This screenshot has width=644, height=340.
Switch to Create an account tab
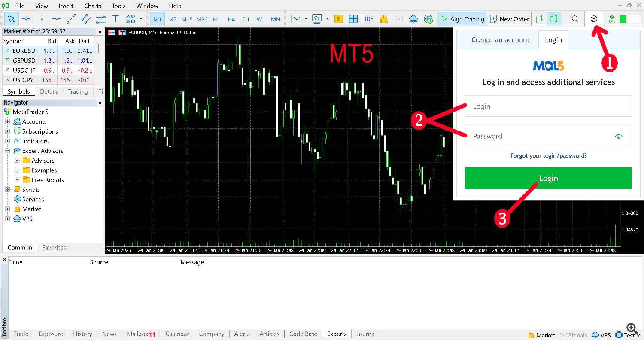(x=501, y=40)
